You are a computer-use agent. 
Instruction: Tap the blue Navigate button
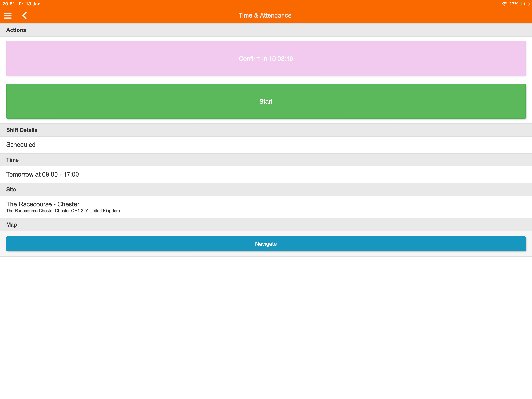click(266, 244)
